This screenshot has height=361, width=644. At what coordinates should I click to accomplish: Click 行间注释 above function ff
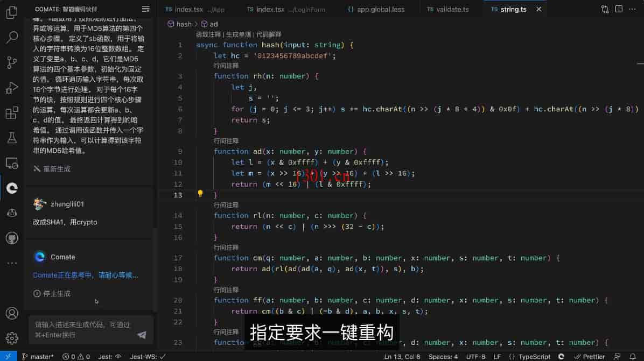226,290
